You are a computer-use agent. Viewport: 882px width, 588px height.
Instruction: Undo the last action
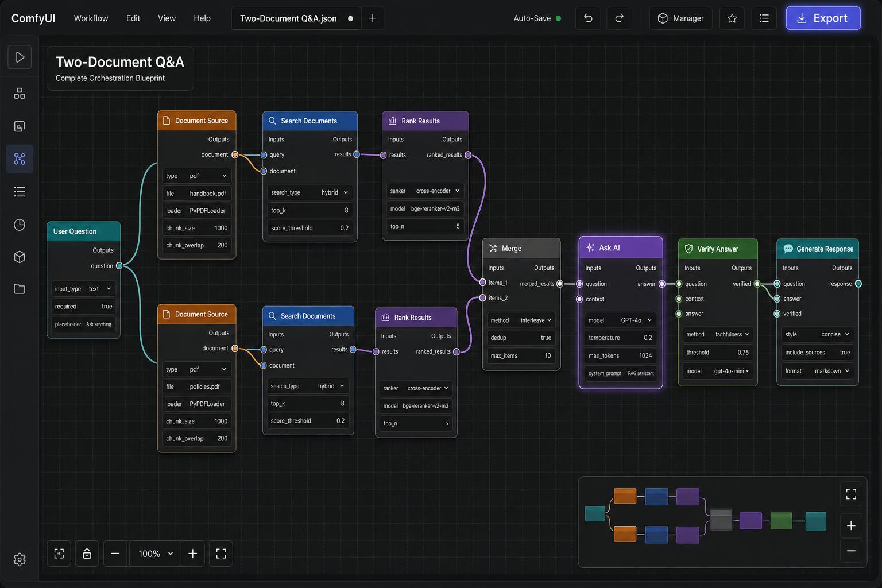[588, 18]
